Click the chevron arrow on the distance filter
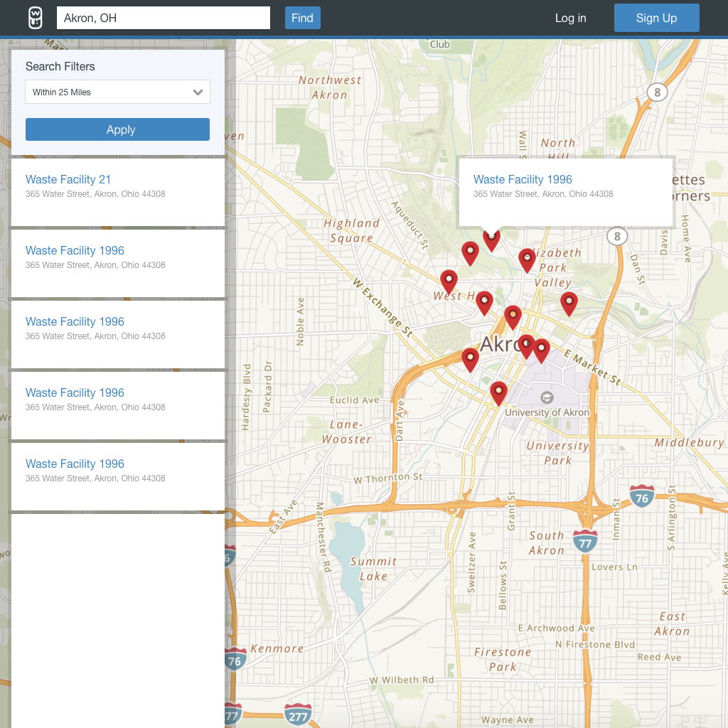This screenshot has width=728, height=728. [198, 92]
